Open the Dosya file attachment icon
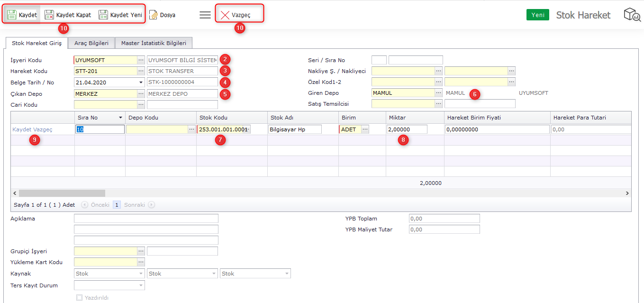 pos(154,15)
